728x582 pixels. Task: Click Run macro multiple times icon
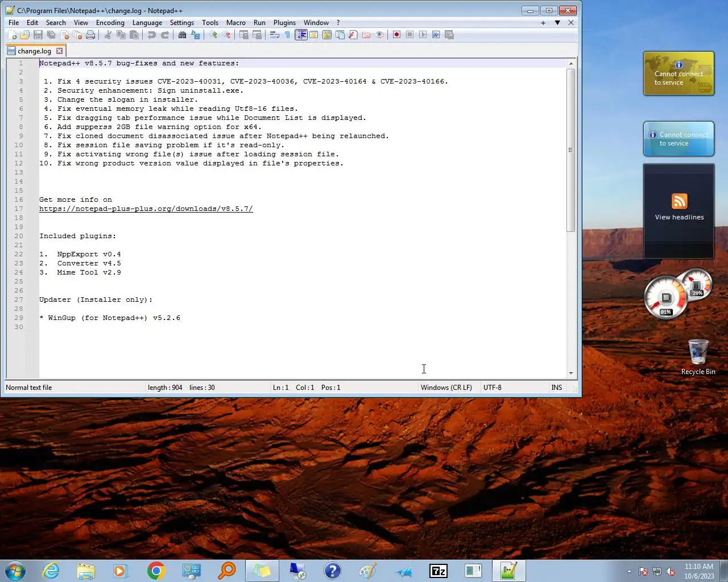pyautogui.click(x=436, y=35)
